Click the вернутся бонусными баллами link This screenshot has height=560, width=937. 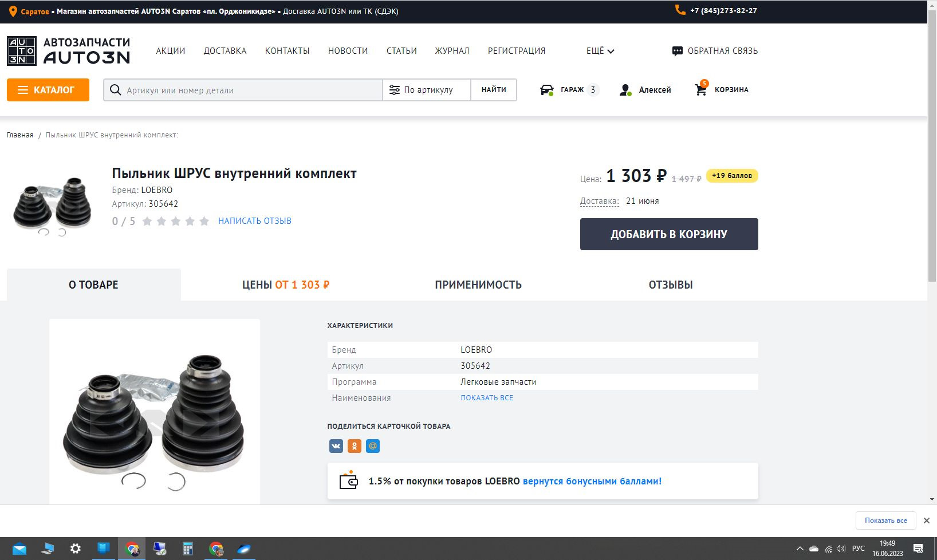coord(592,481)
